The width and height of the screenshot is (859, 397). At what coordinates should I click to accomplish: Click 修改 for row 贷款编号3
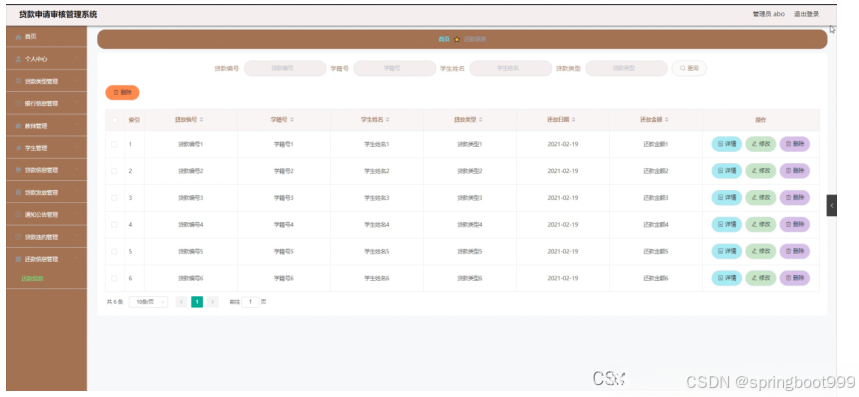(x=760, y=198)
